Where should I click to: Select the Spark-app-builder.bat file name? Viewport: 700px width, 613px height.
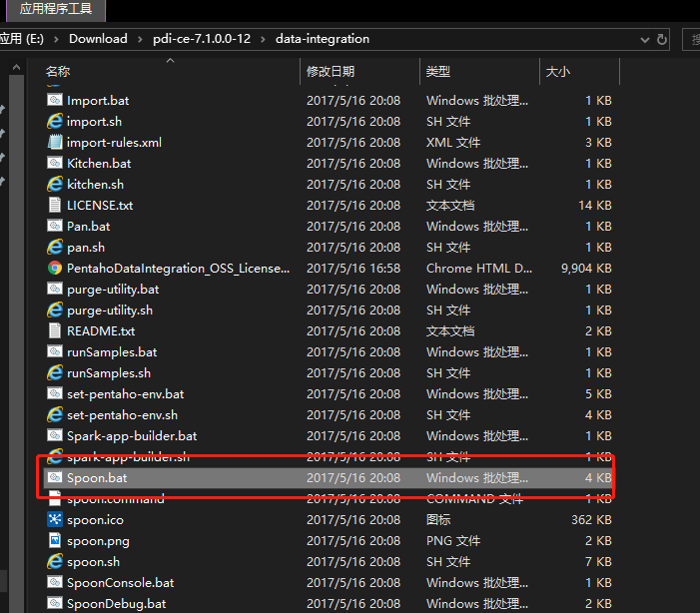pos(132,436)
